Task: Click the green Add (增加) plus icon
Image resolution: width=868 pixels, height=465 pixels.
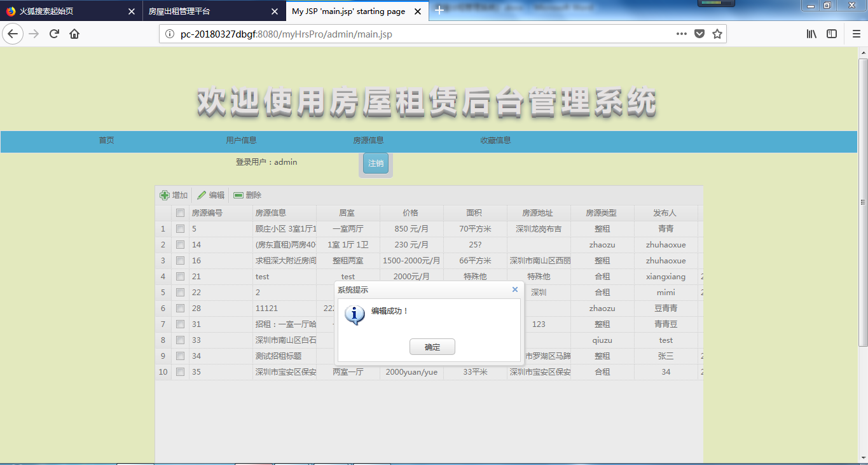Action: pyautogui.click(x=164, y=195)
